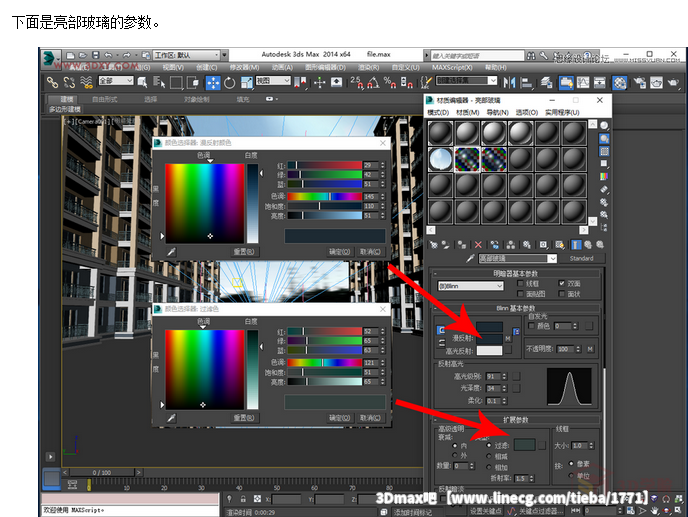
Task: Toggle the Angle Snap icon
Action: (373, 82)
